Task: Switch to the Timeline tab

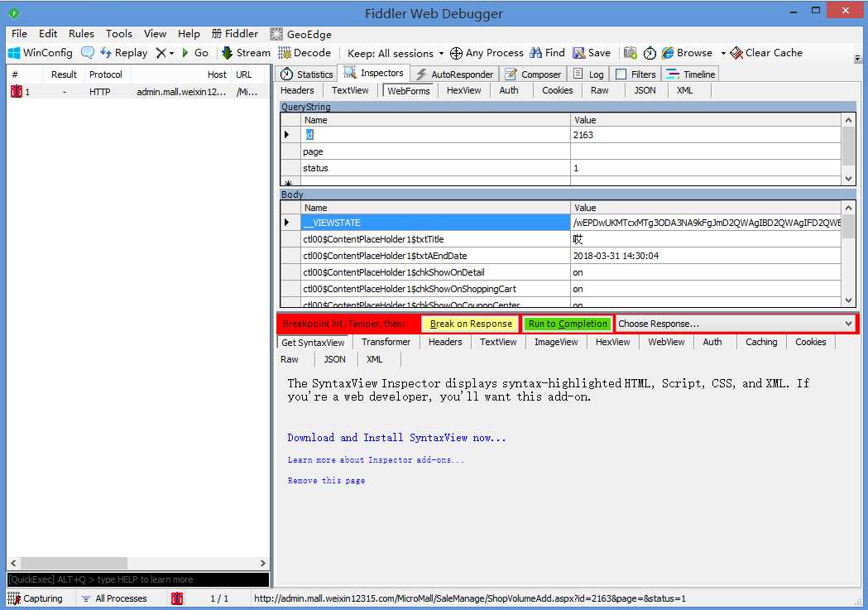Action: pyautogui.click(x=690, y=74)
